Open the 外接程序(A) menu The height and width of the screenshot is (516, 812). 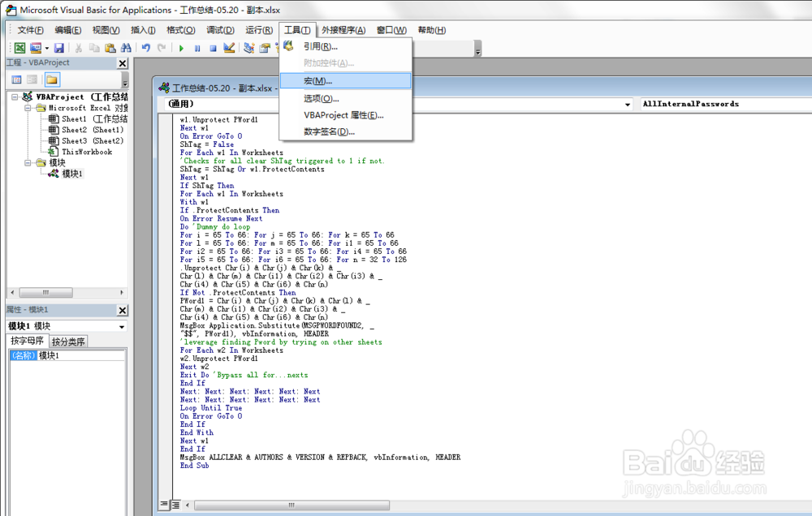[x=343, y=30]
